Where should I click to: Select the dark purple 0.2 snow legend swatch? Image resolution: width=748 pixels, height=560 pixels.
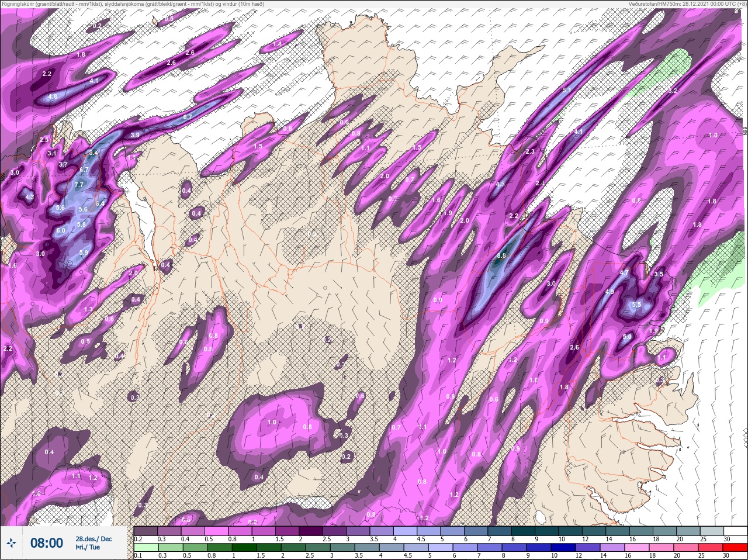(x=146, y=531)
